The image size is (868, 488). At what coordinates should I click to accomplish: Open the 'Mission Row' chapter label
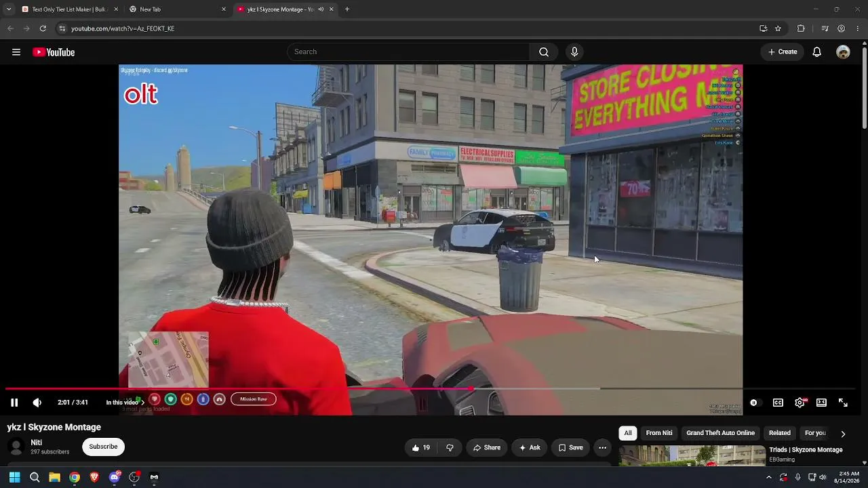coord(254,399)
